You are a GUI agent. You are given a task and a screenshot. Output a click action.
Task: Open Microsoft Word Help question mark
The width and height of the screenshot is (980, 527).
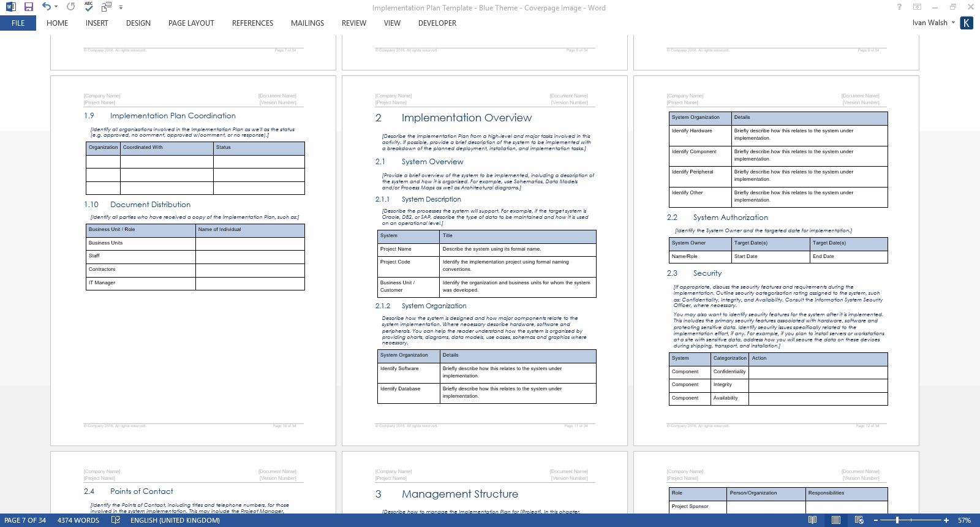pos(899,7)
